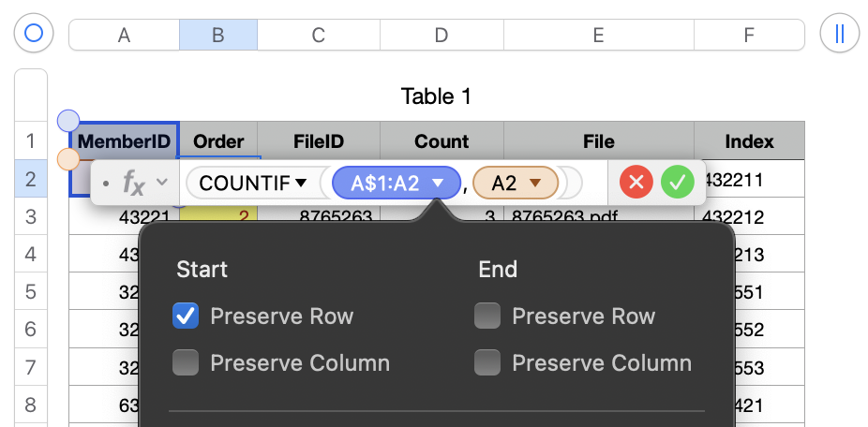Image resolution: width=868 pixels, height=427 pixels.
Task: Expand the COUNTIF function token menu
Action: (301, 184)
